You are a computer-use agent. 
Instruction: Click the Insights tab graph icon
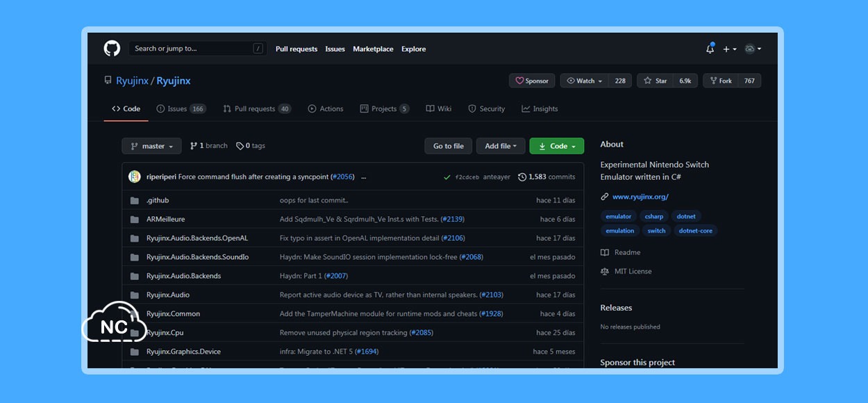[526, 109]
